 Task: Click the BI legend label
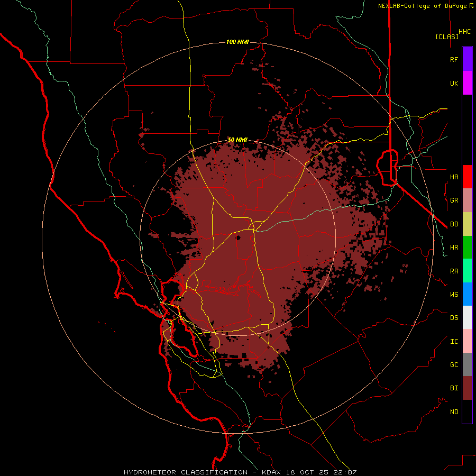454,388
